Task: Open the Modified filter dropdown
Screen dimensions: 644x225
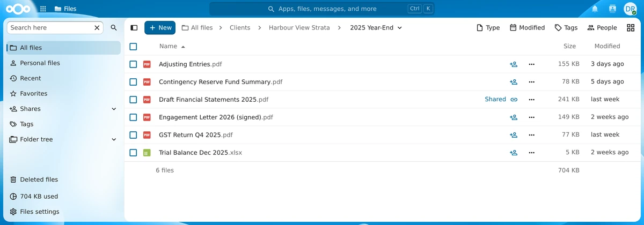Action: coord(527,27)
